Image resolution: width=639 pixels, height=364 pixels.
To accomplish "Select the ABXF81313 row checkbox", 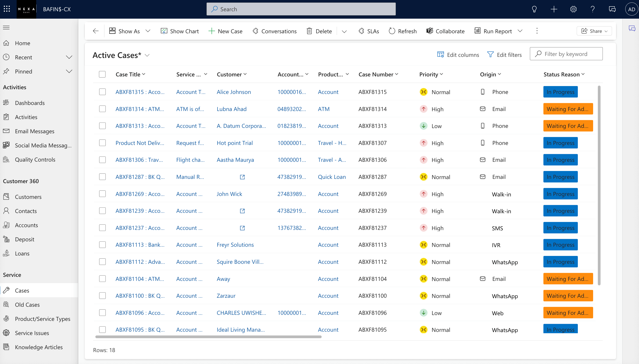I will tap(102, 126).
